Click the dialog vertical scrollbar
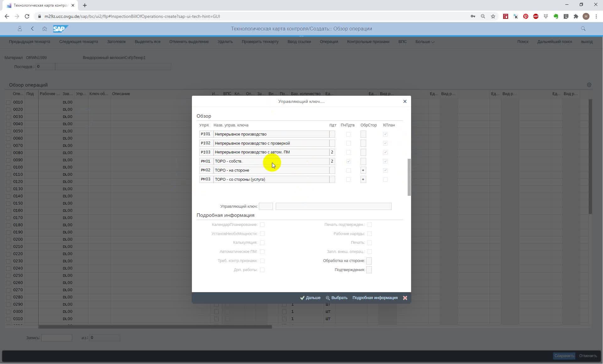This screenshot has height=364, width=603. coord(409,177)
